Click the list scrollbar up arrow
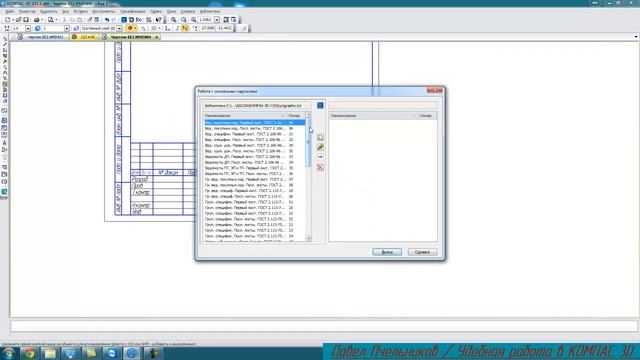This screenshot has width=640, height=360. tap(308, 116)
